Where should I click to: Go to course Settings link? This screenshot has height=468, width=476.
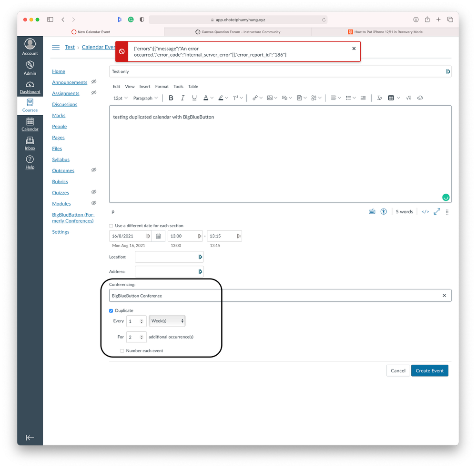click(61, 232)
